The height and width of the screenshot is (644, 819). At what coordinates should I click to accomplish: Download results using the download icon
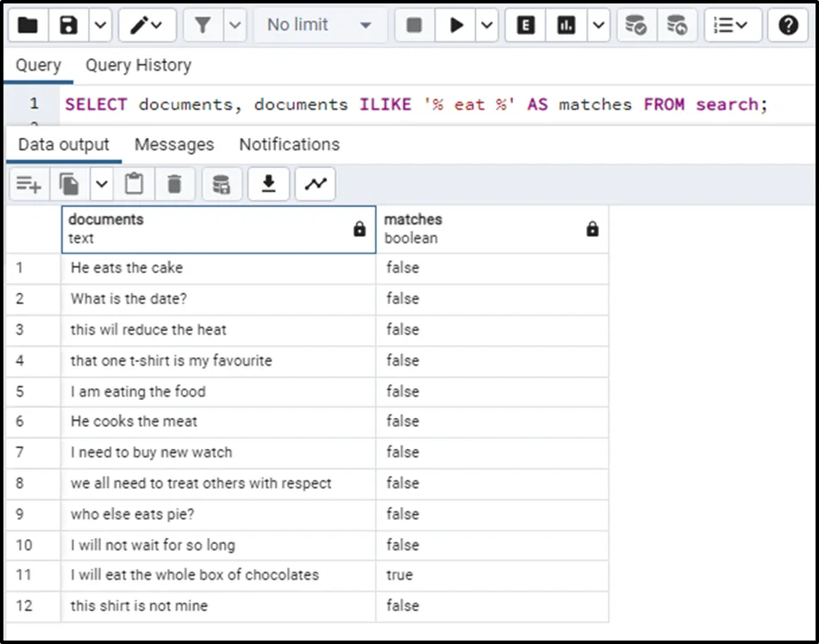[269, 184]
